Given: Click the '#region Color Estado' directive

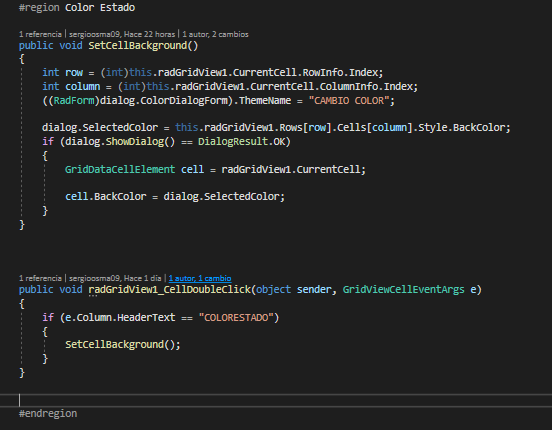Looking at the screenshot, I should 77,7.
